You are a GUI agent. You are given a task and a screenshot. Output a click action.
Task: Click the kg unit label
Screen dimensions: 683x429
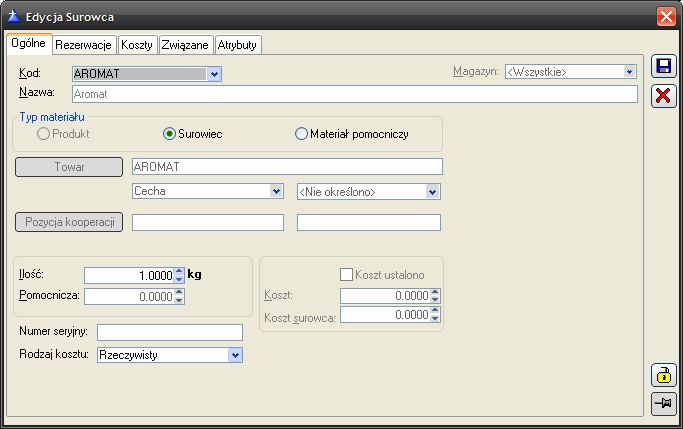pos(194,274)
